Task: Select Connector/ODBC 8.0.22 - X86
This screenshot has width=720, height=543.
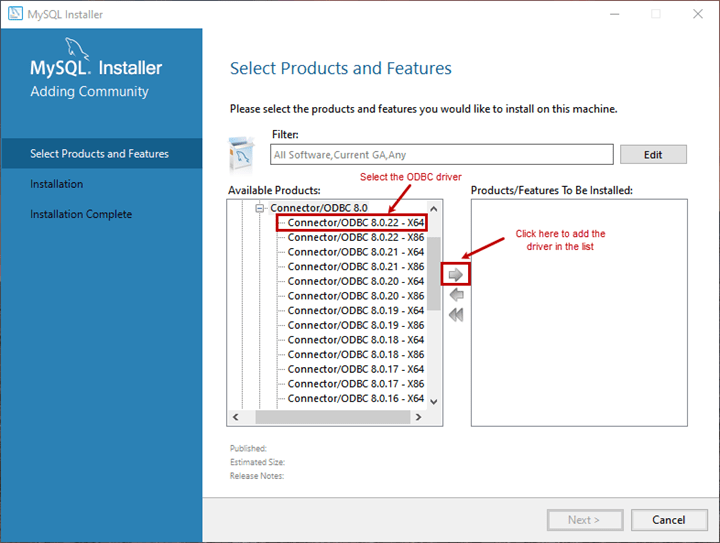Action: point(355,237)
